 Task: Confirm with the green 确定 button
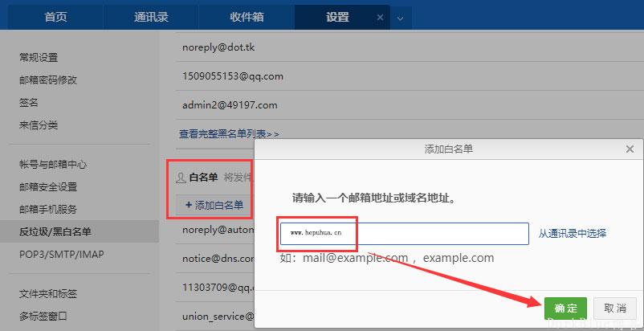point(565,308)
